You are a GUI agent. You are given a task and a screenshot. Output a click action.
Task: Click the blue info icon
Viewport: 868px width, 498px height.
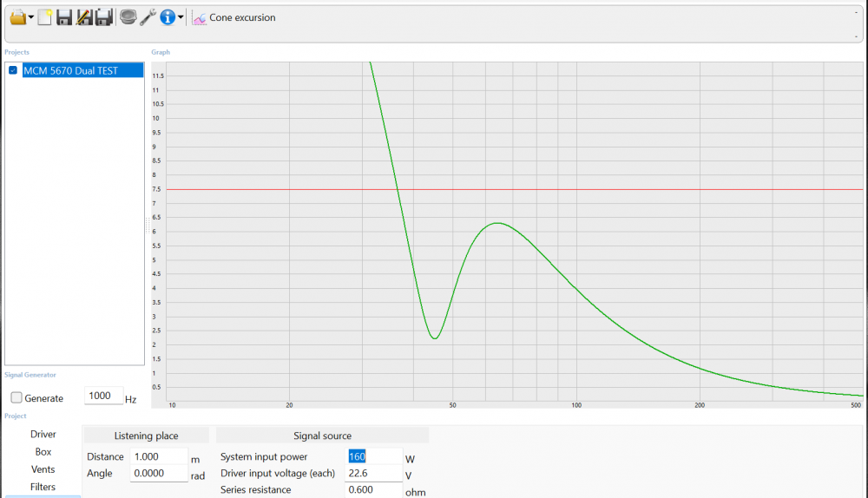tap(168, 17)
